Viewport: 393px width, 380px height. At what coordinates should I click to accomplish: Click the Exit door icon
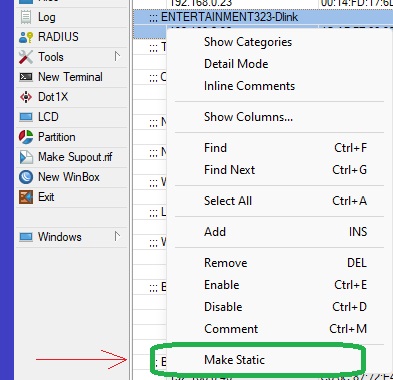coord(26,197)
